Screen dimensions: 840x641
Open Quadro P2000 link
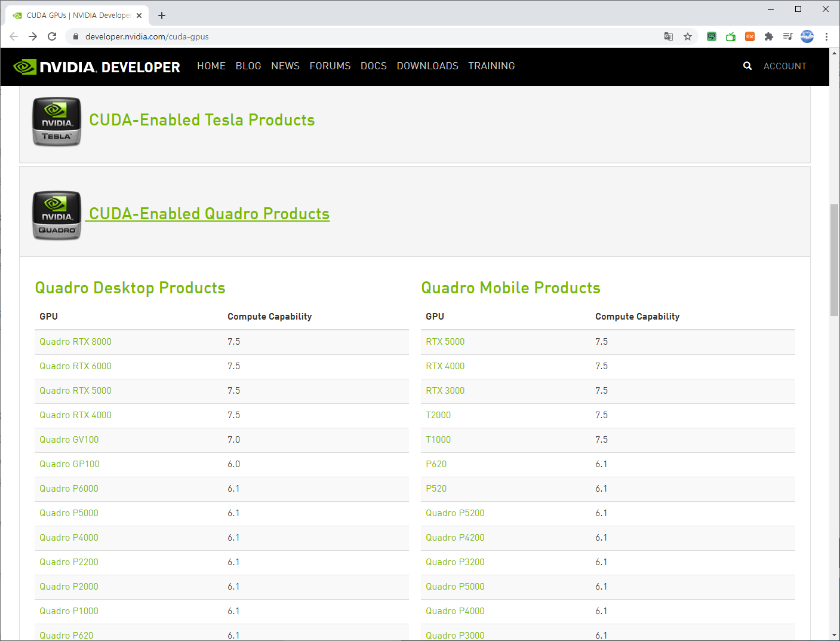[69, 587]
